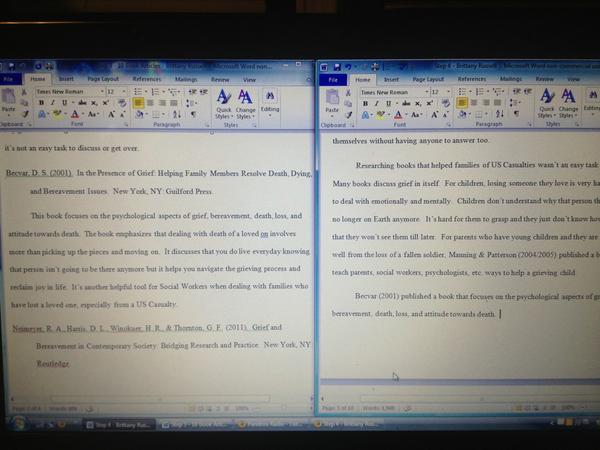
Task: Click Copy icon in the right window
Action: coord(348,104)
